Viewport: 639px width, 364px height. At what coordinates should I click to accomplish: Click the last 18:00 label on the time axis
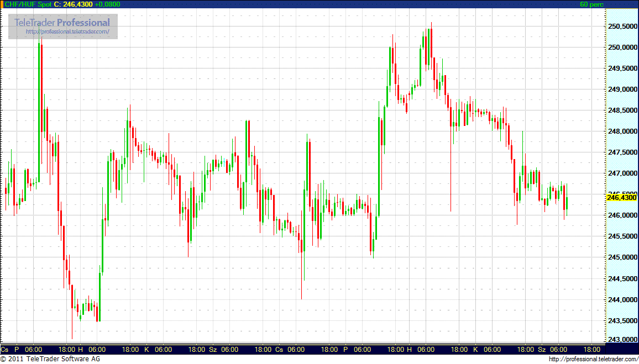coord(592,350)
